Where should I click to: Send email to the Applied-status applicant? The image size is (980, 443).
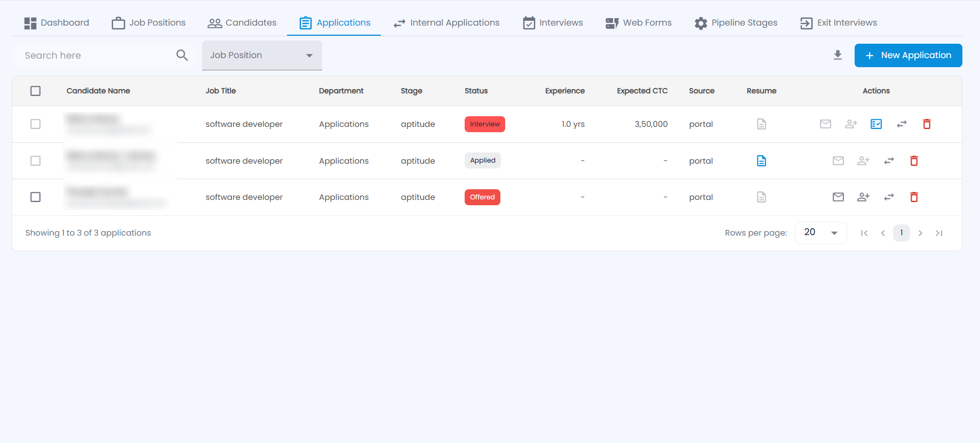[x=838, y=161]
